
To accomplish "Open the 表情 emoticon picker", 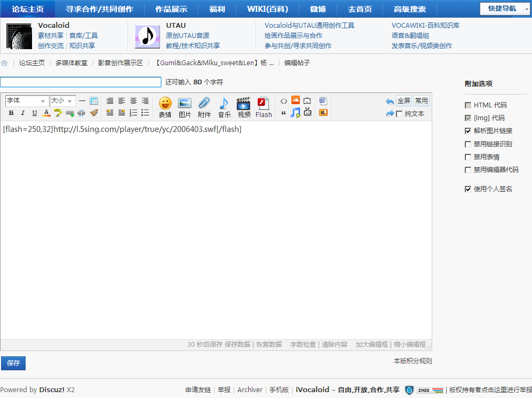I will 165,107.
